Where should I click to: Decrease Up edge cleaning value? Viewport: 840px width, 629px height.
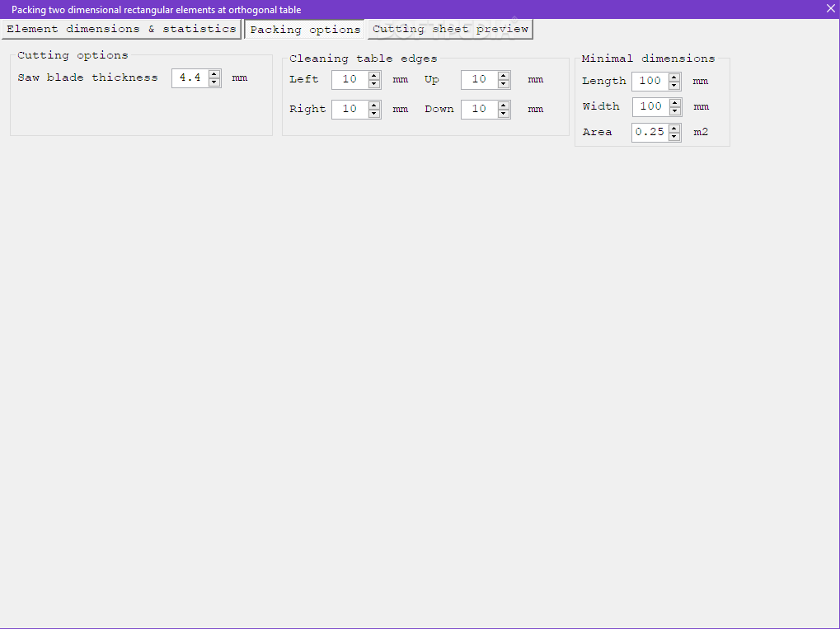tap(504, 84)
